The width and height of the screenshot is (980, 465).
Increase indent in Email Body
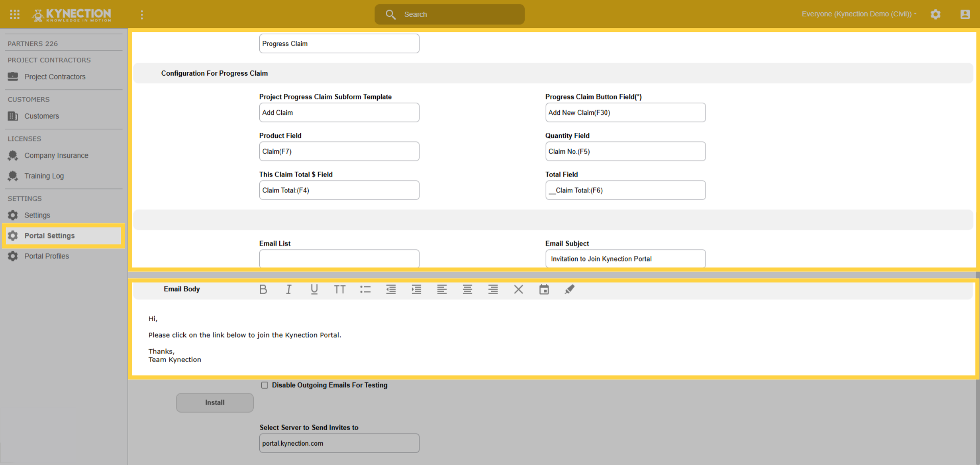click(416, 289)
